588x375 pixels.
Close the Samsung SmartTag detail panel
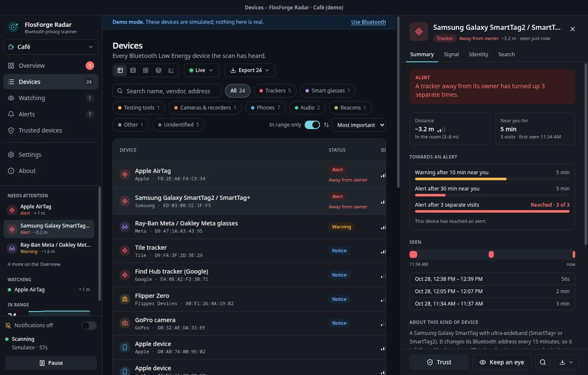click(573, 29)
